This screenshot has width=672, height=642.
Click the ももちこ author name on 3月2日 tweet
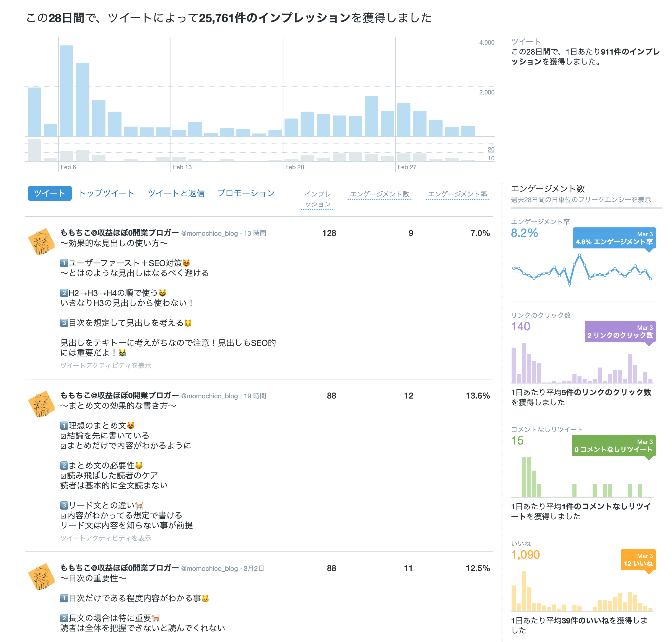[119, 568]
